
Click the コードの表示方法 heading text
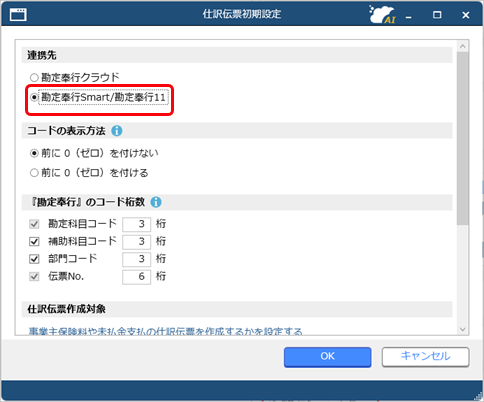(x=66, y=131)
